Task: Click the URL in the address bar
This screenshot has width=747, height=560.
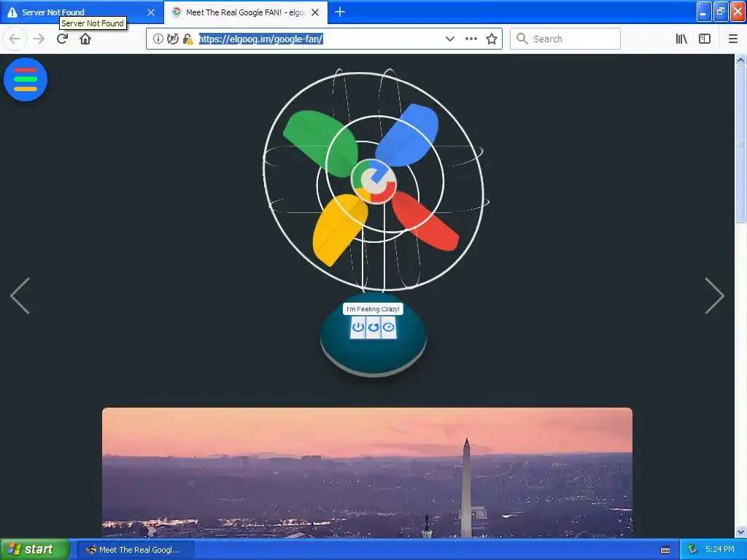Action: click(261, 39)
